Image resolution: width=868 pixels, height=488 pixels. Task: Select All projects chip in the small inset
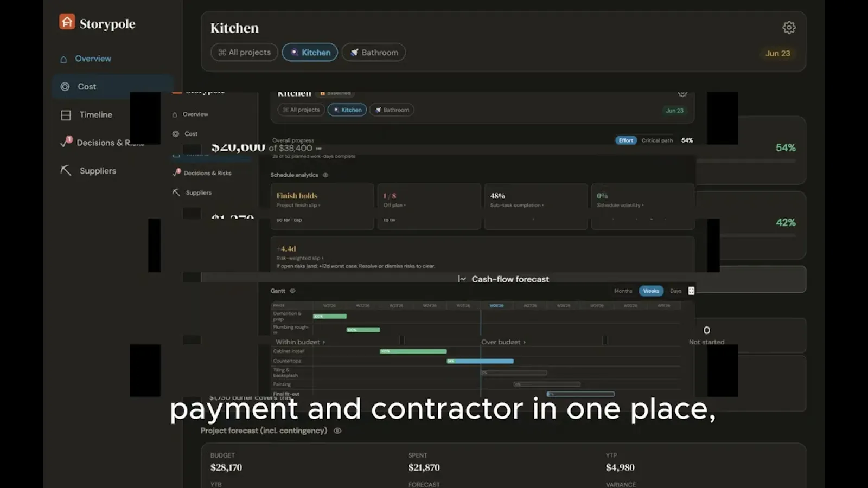coord(301,110)
